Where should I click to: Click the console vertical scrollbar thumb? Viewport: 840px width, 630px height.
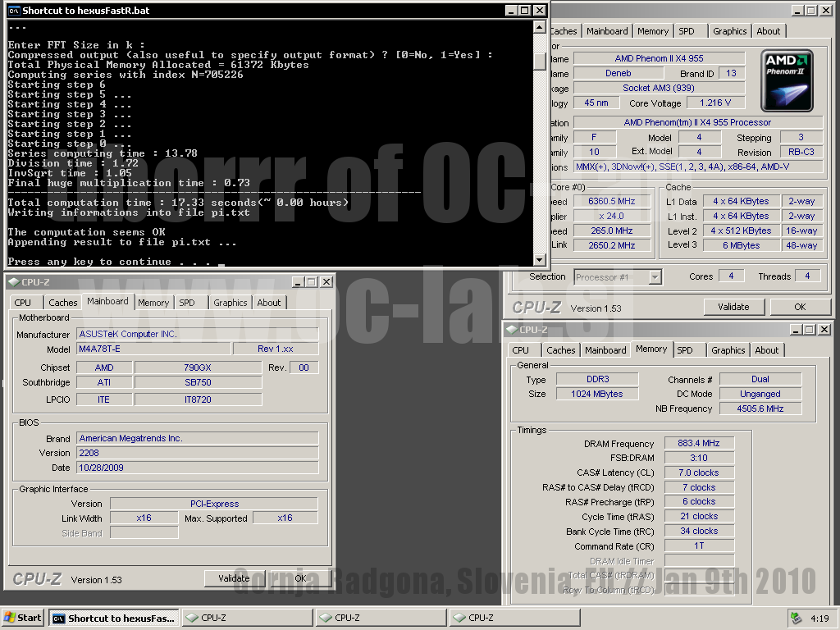click(540, 62)
